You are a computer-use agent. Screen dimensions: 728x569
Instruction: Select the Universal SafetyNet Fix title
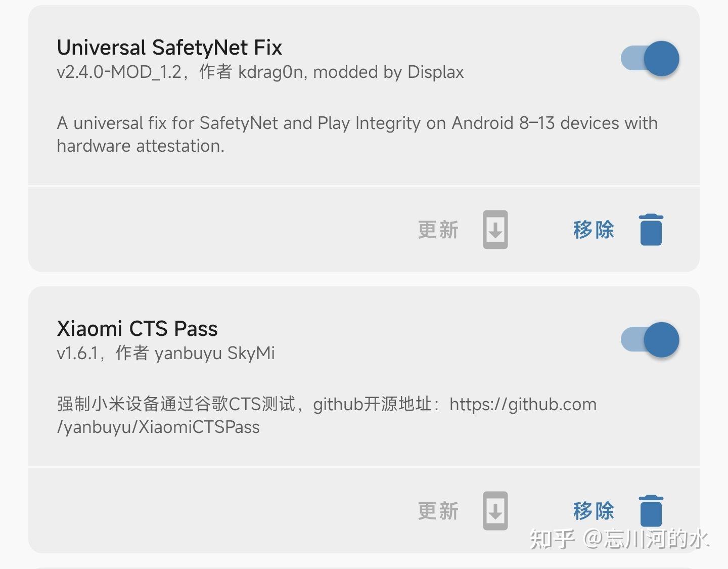click(x=169, y=48)
